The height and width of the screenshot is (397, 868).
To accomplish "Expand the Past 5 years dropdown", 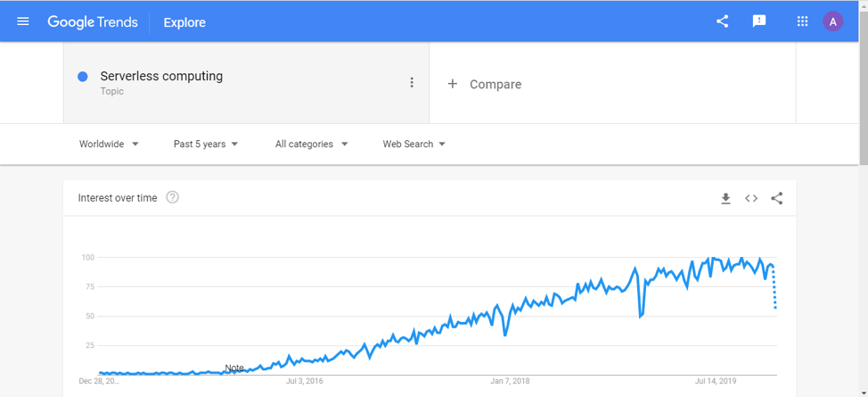I will [206, 145].
